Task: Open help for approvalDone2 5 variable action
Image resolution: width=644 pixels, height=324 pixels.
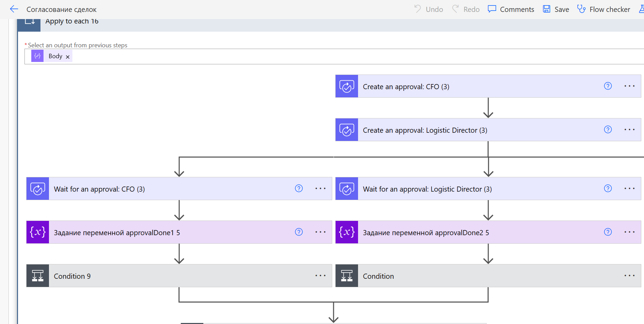Action: [608, 232]
